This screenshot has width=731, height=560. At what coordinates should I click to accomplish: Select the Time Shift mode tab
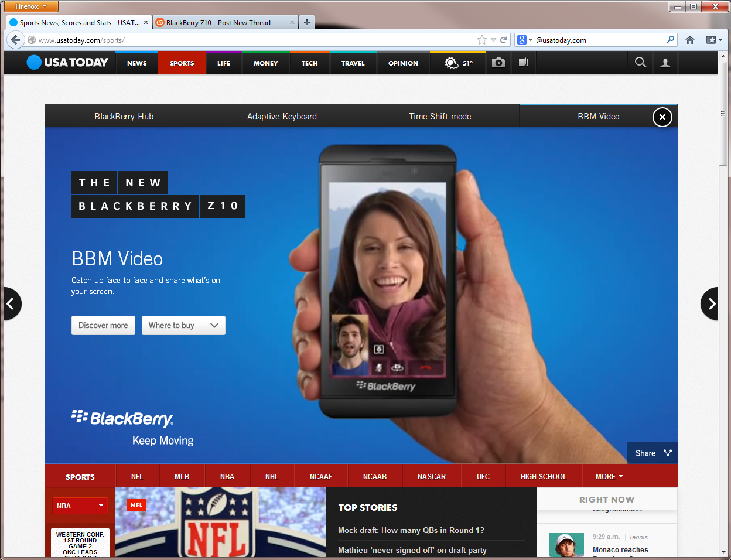click(x=440, y=117)
